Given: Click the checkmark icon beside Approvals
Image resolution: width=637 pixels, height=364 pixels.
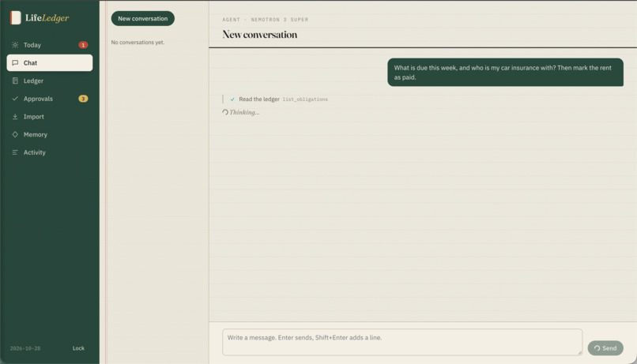Looking at the screenshot, I should pyautogui.click(x=15, y=99).
